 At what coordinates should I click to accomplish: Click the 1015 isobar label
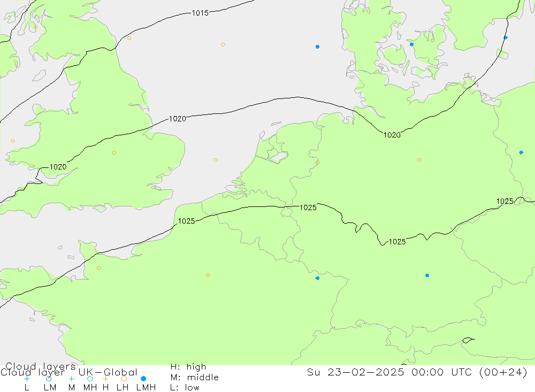[x=200, y=13]
